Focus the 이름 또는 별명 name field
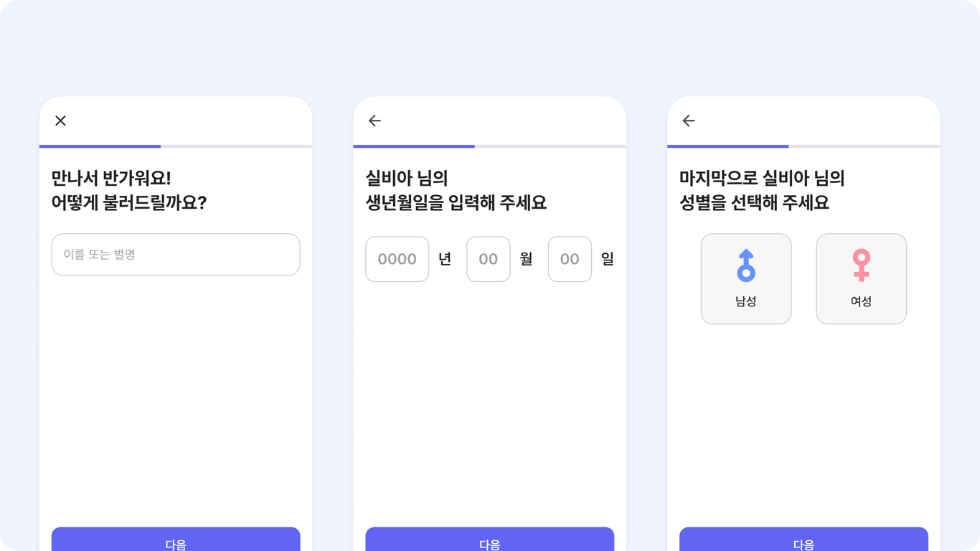 (176, 255)
